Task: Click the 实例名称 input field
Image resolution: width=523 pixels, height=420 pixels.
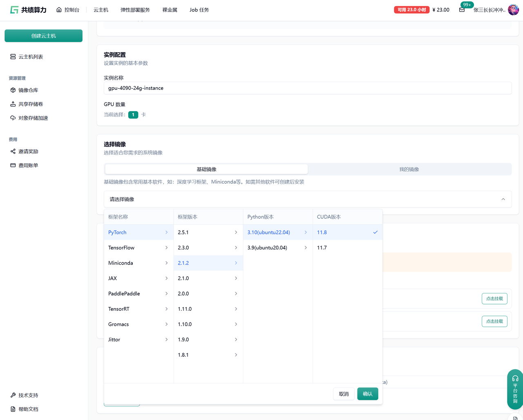Action: tap(307, 88)
